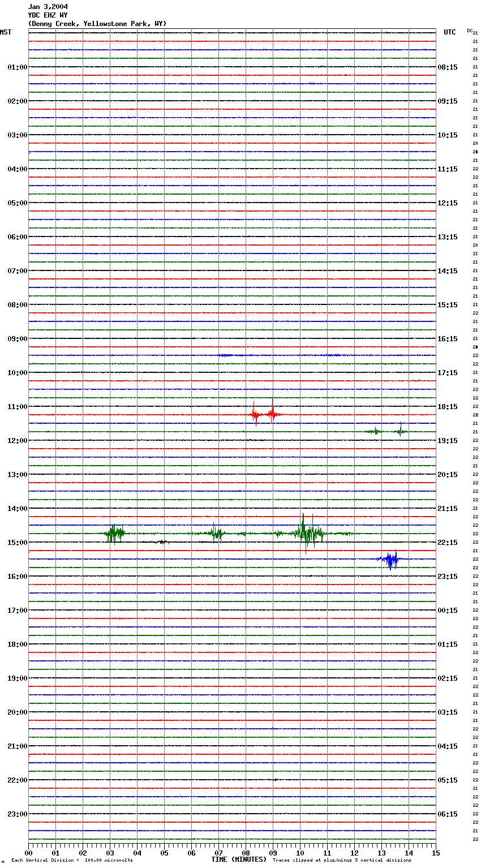
Task: Click the 08:15 UTC time label
Action: tap(448, 67)
